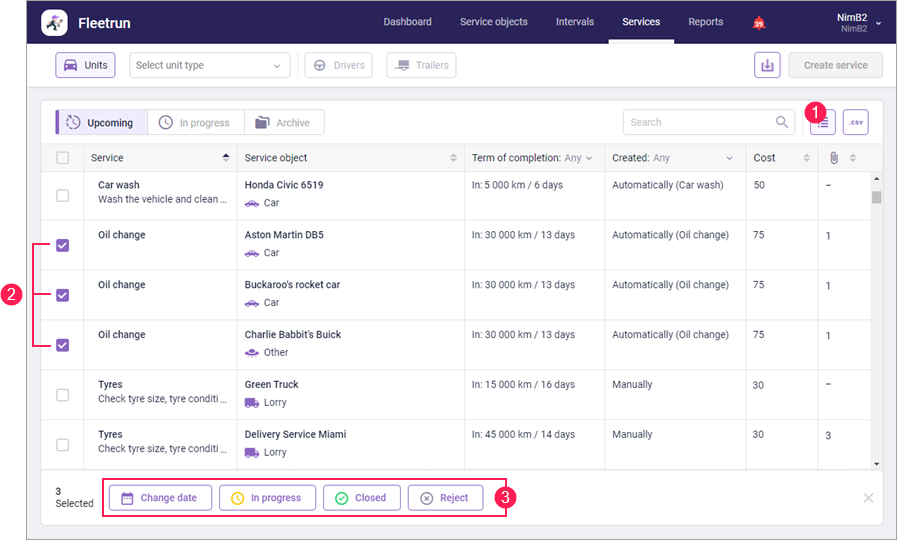Export table using the .csv icon
897x540 pixels.
tap(855, 122)
